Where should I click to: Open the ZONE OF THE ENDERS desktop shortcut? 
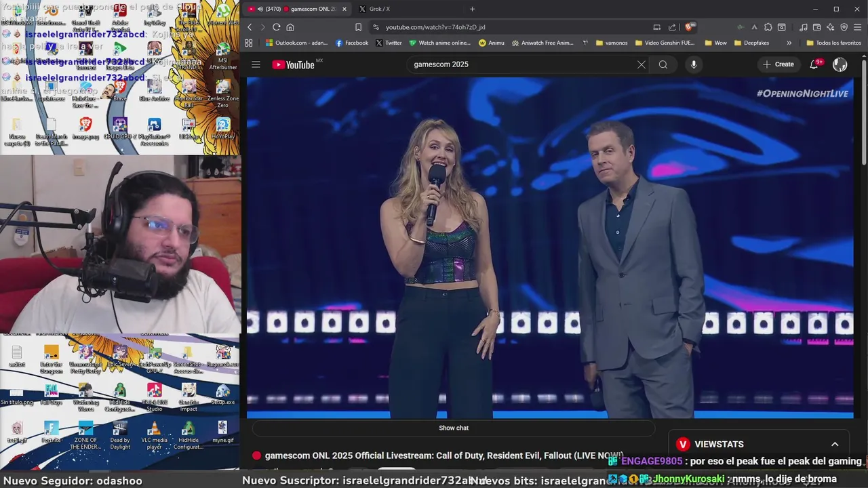point(85,434)
